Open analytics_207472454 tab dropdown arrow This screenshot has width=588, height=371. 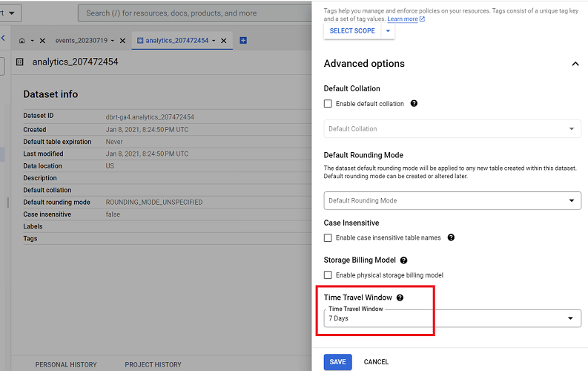click(x=214, y=41)
